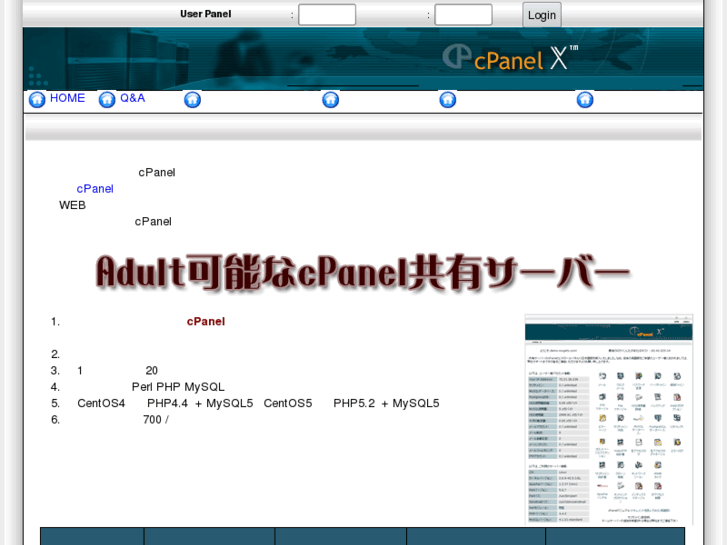Viewport: 727px width, 545px height.
Task: Click the "WEB" text in the intro paragraph
Action: (x=72, y=205)
